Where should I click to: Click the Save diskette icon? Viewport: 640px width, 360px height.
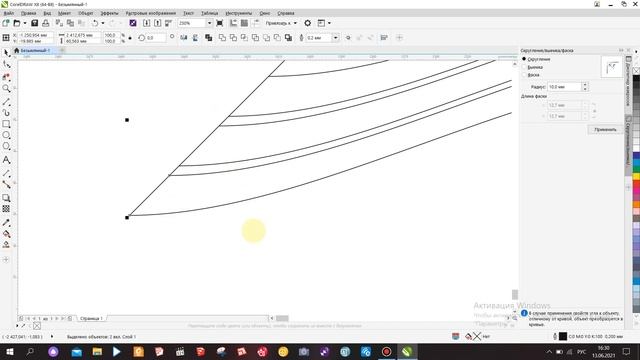pyautogui.click(x=35, y=23)
